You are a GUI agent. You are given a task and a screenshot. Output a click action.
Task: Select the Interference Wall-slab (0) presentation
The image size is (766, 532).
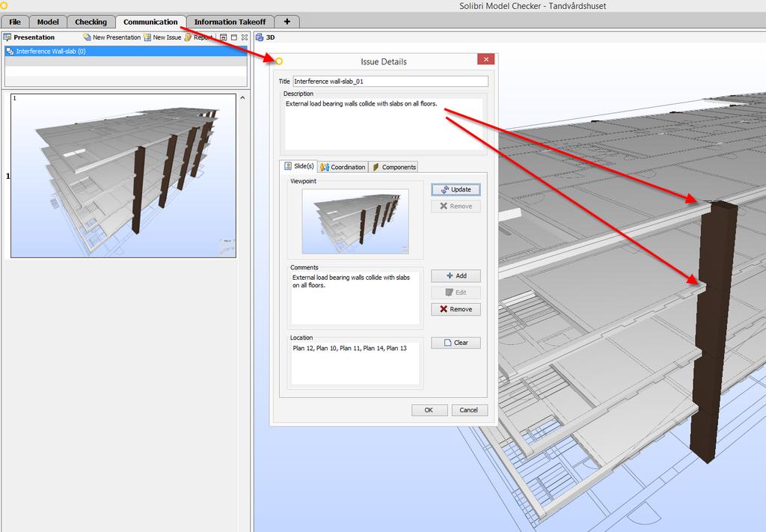click(x=126, y=52)
